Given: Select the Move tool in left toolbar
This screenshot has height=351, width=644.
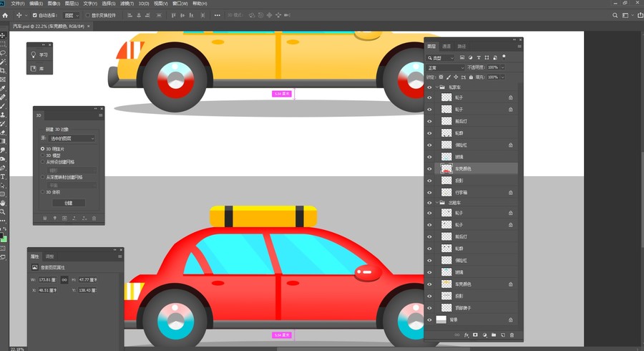Looking at the screenshot, I should (x=2, y=35).
